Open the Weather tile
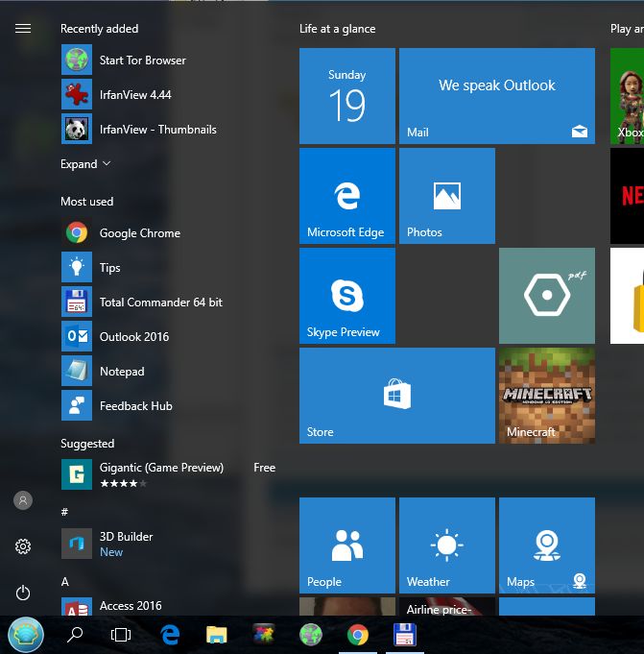 click(446, 545)
